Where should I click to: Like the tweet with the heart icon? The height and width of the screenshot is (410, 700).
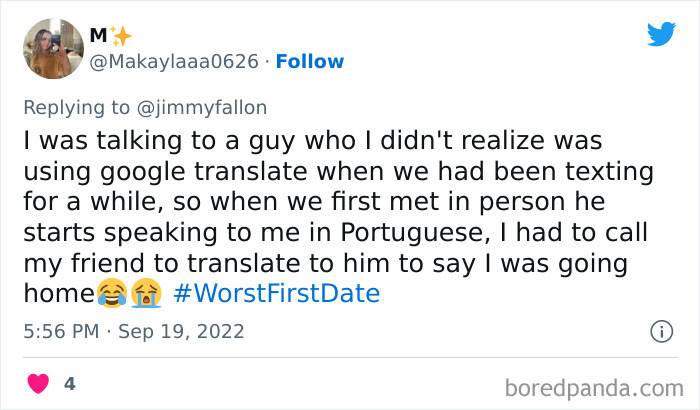point(38,383)
